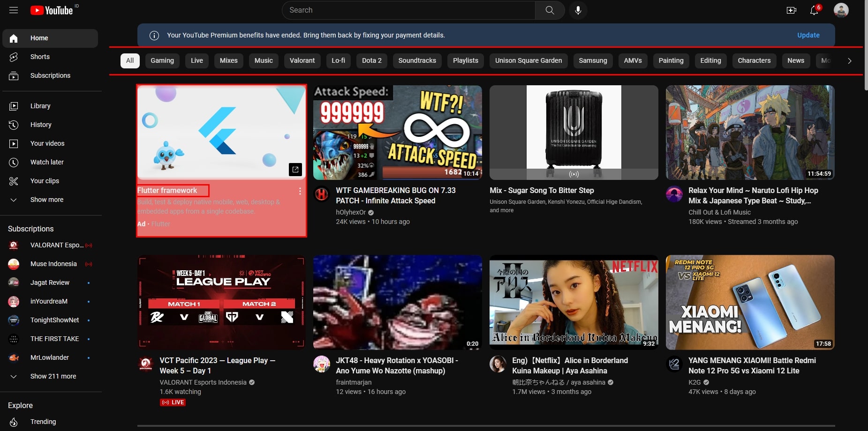The width and height of the screenshot is (868, 431).
Task: Start a voice search with the microphone
Action: tap(578, 10)
